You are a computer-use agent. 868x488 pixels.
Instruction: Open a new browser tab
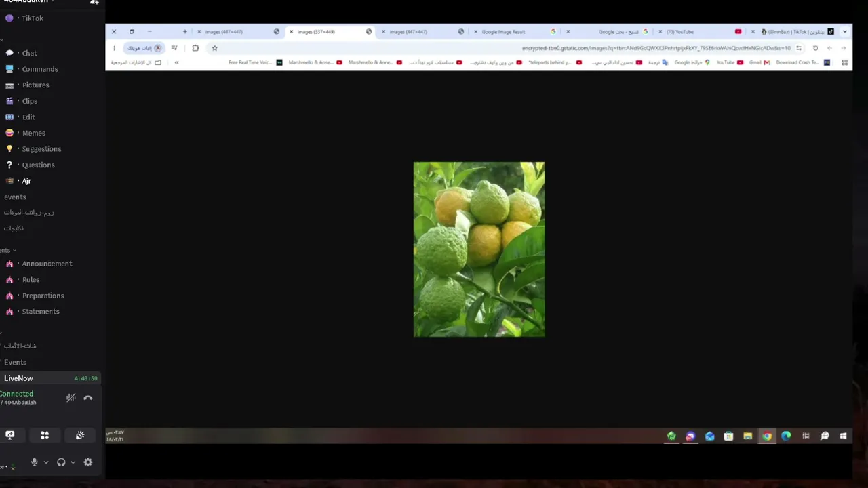pos(184,31)
